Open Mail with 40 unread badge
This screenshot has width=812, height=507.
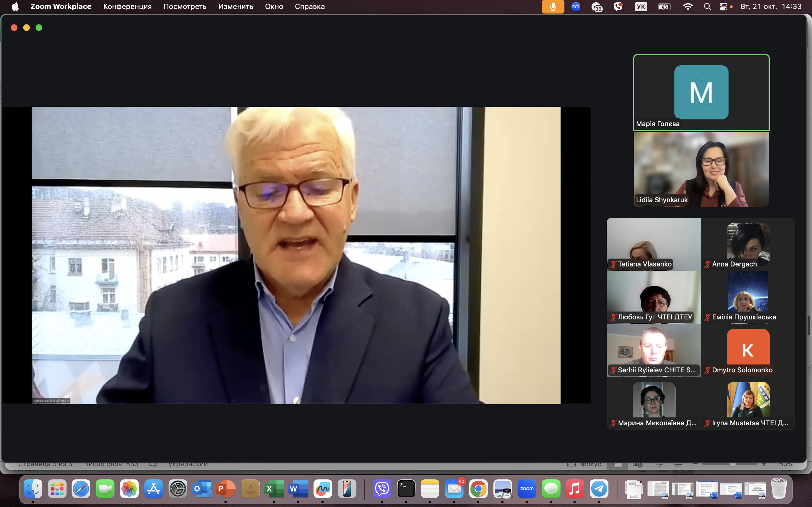click(454, 489)
